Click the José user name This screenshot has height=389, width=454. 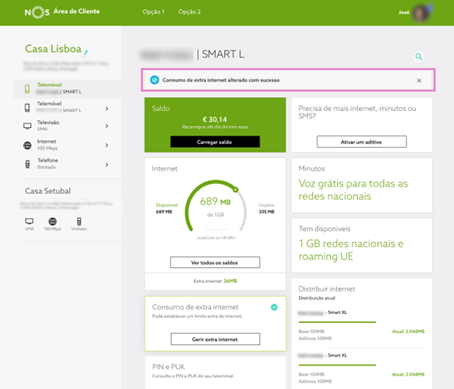coord(404,12)
